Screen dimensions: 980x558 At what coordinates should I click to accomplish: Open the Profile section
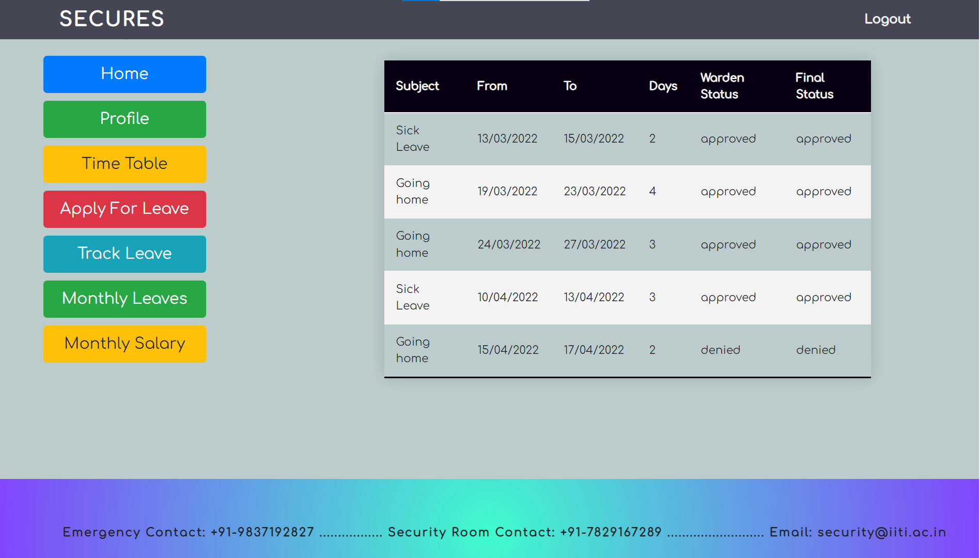click(124, 119)
